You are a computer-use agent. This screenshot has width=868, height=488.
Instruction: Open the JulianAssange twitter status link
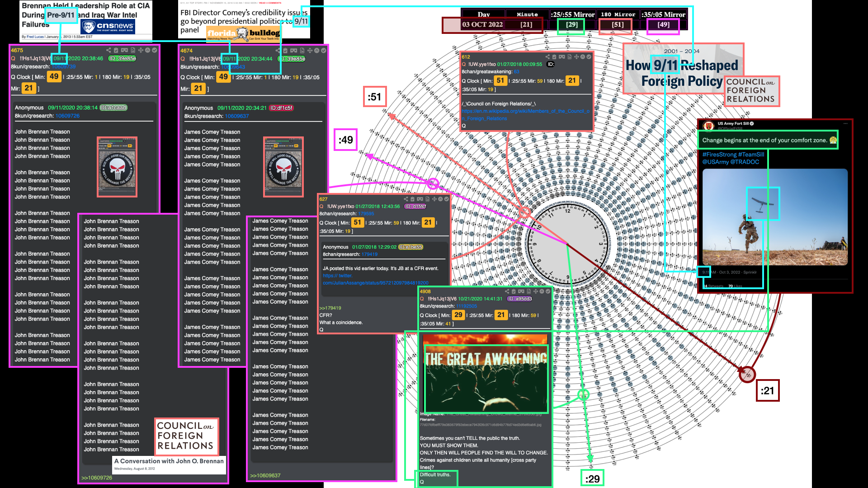point(375,279)
